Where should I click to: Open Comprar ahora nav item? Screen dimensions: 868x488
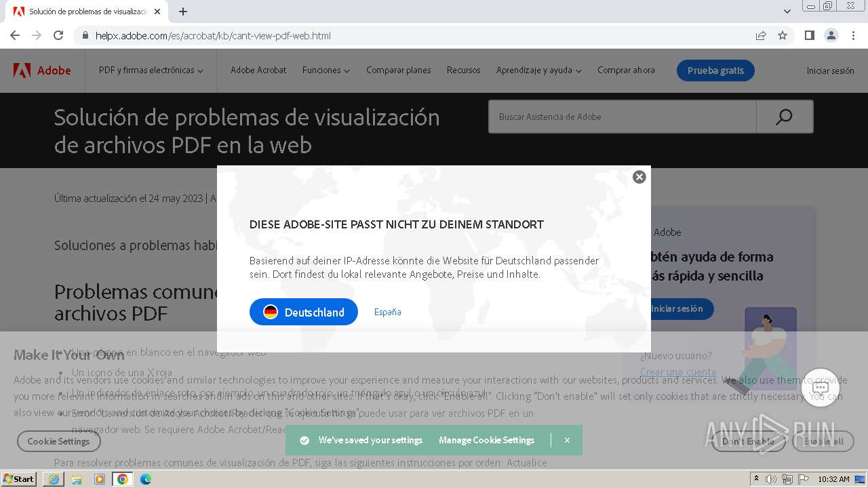tap(626, 70)
